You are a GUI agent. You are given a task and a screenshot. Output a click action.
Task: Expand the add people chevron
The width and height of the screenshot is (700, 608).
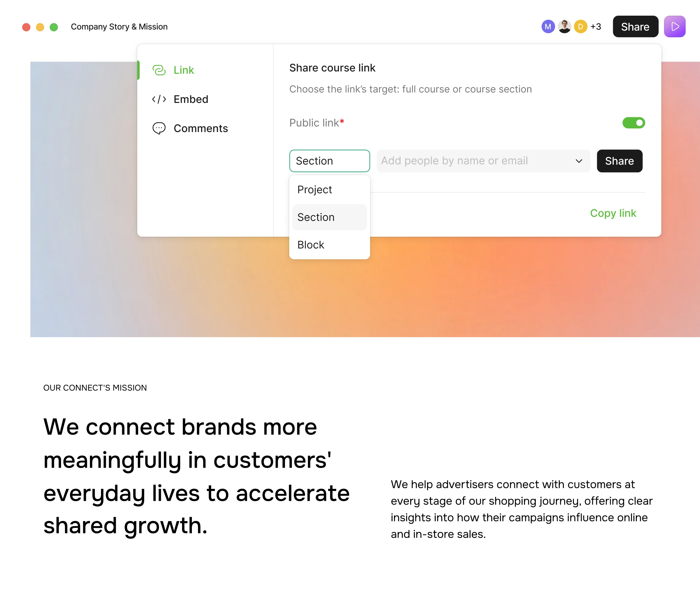579,161
